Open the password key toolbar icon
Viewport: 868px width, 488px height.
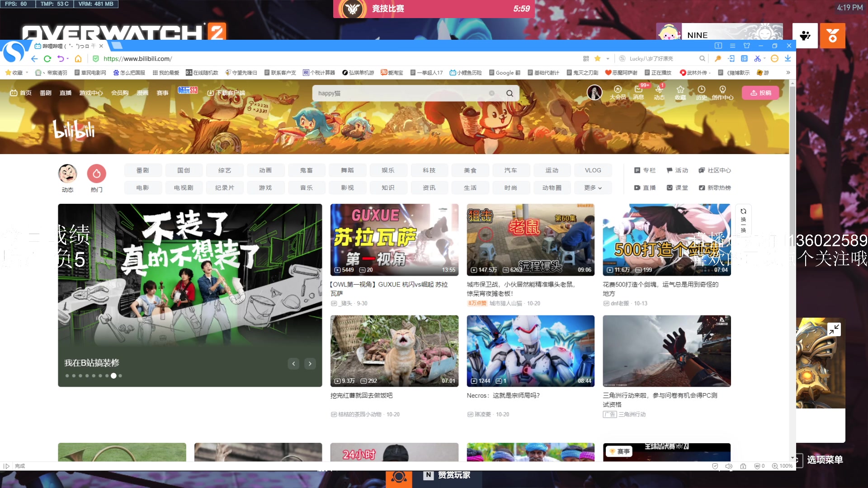(x=718, y=59)
